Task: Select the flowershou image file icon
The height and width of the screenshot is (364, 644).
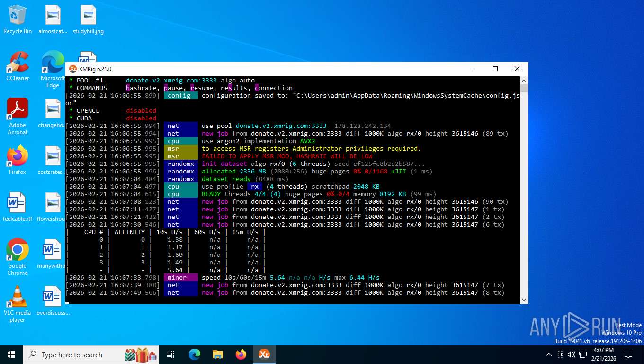Action: [53, 207]
